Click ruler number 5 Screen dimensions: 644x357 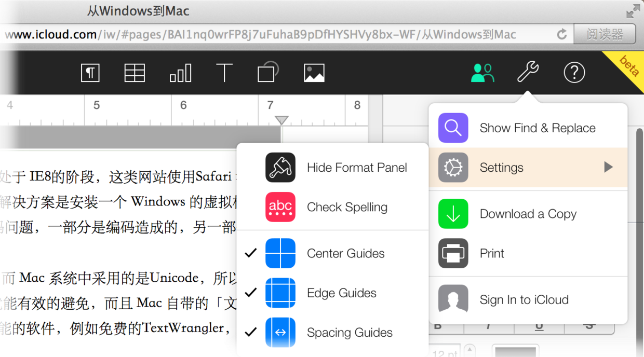click(x=97, y=106)
